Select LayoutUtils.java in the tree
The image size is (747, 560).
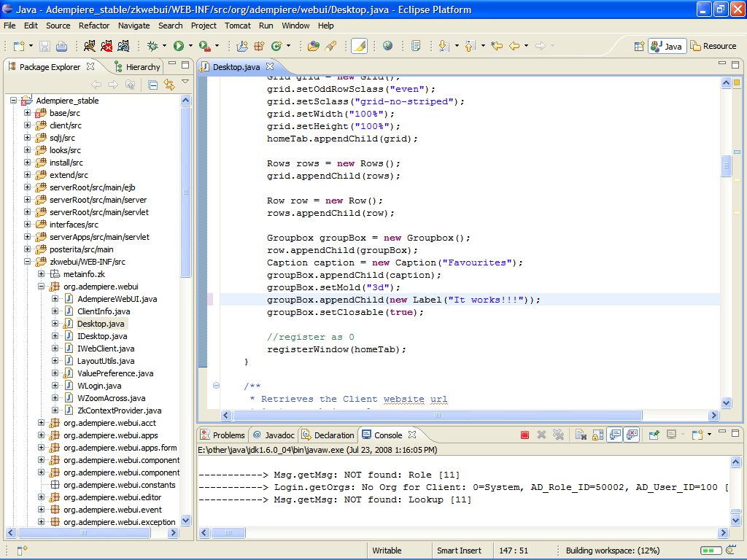coord(105,361)
